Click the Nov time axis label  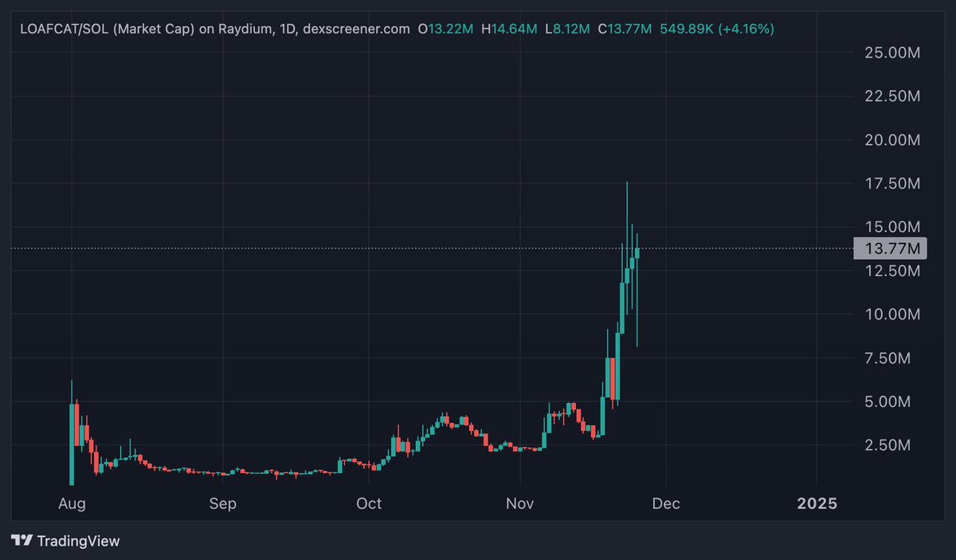[x=520, y=504]
